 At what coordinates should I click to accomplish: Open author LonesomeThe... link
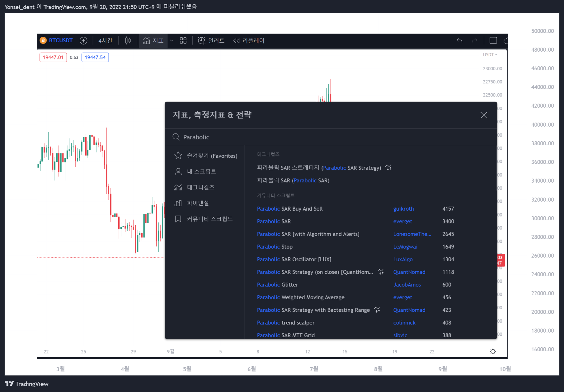click(x=412, y=234)
